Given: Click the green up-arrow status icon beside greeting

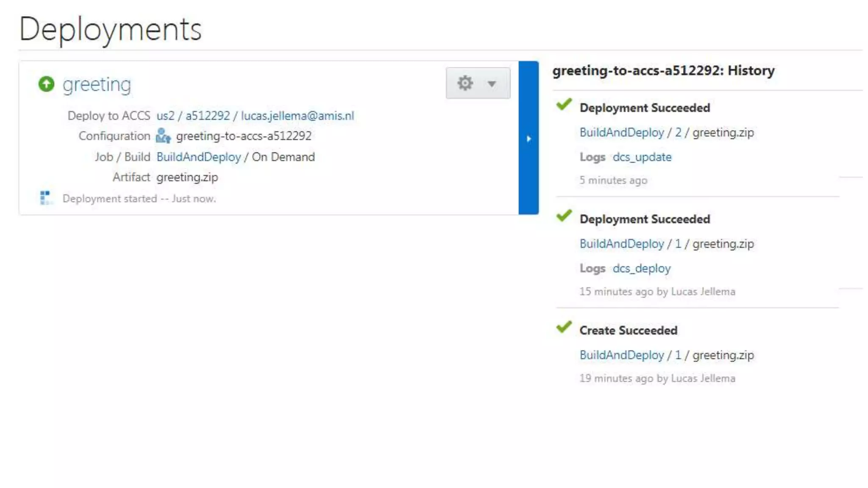Looking at the screenshot, I should point(46,84).
